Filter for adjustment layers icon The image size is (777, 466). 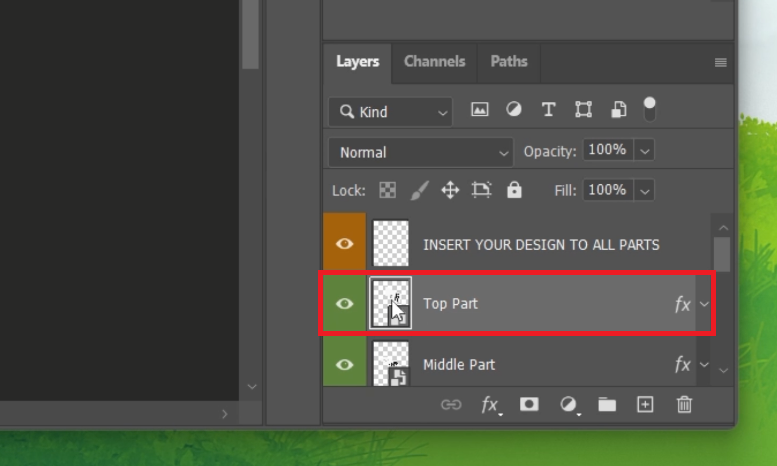coord(514,110)
